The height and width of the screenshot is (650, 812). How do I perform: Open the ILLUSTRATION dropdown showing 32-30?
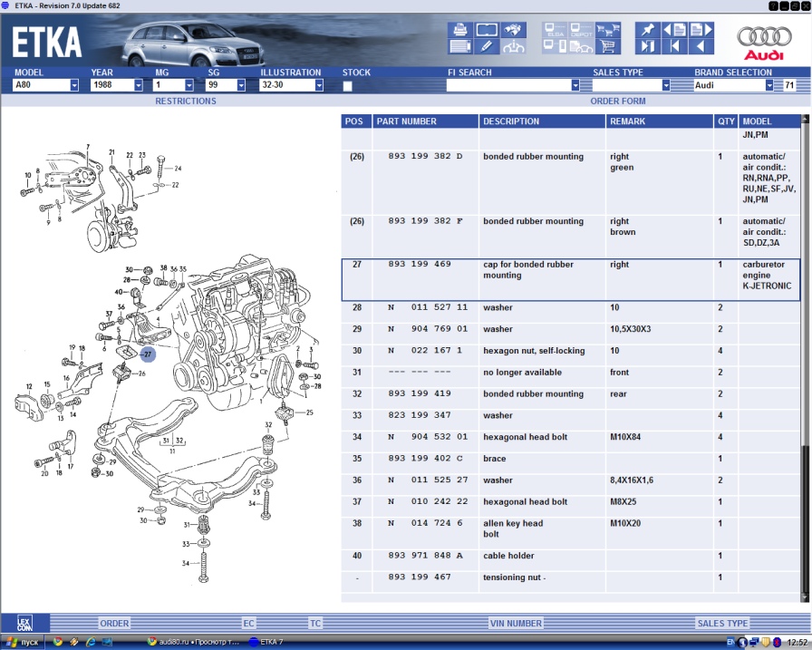[x=319, y=85]
